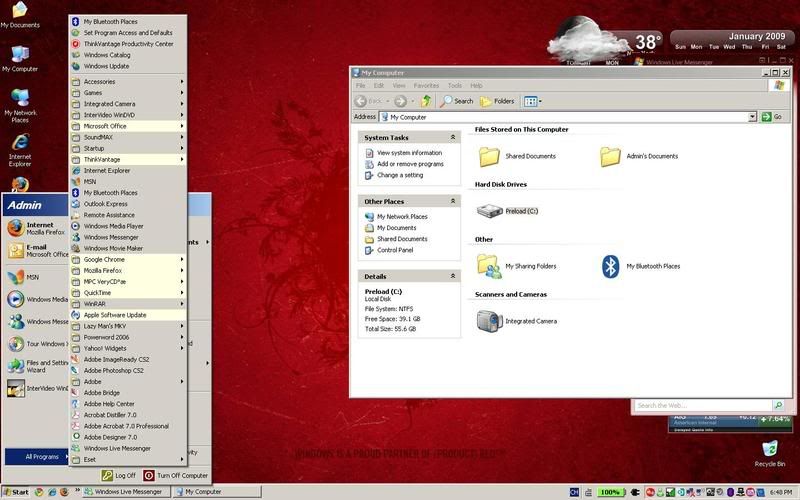Image resolution: width=800 pixels, height=500 pixels.
Task: Expand the ThinkVantage submenu
Action: click(128, 159)
